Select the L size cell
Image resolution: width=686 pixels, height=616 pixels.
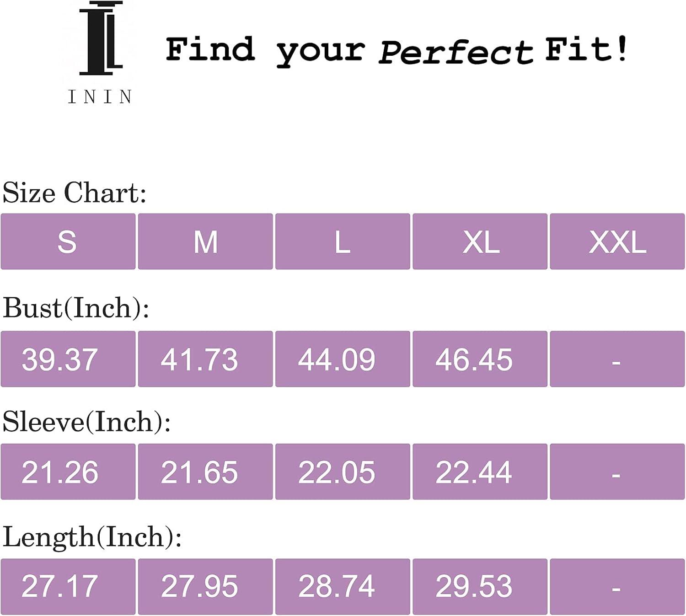tap(343, 241)
